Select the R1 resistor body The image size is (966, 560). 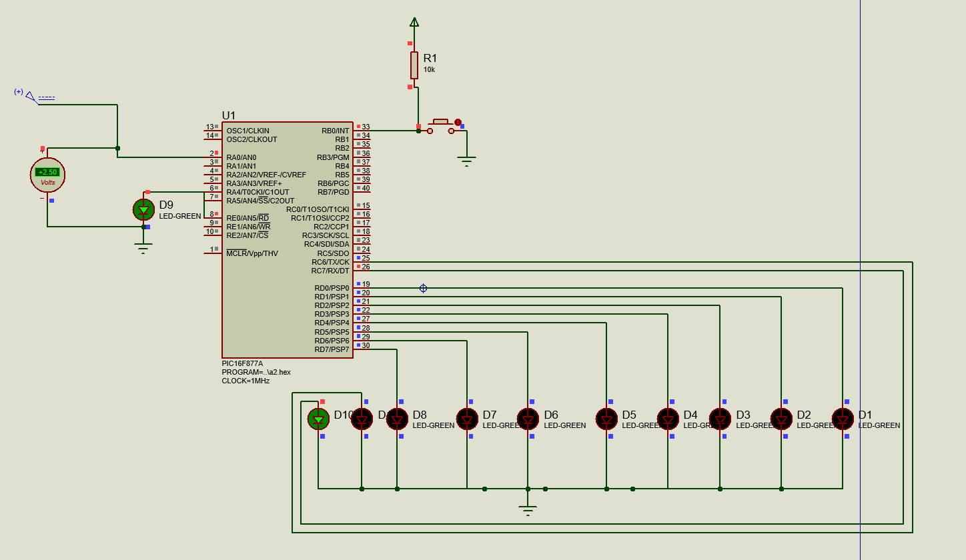click(x=414, y=65)
